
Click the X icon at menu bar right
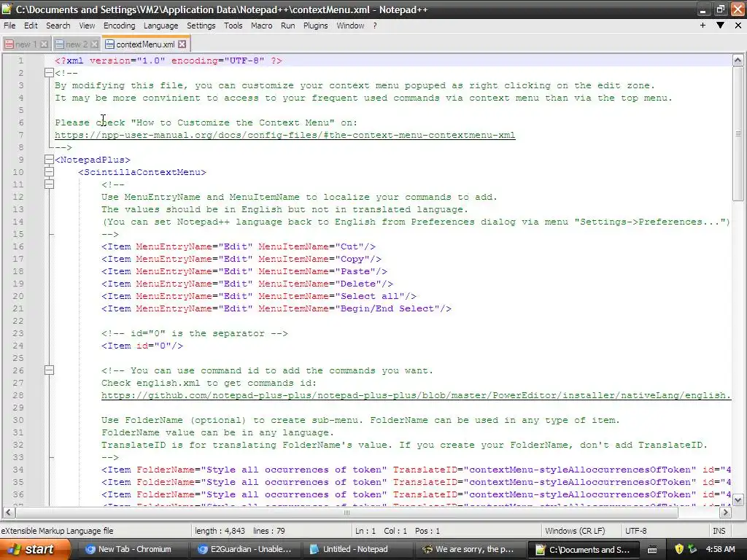[x=738, y=26]
